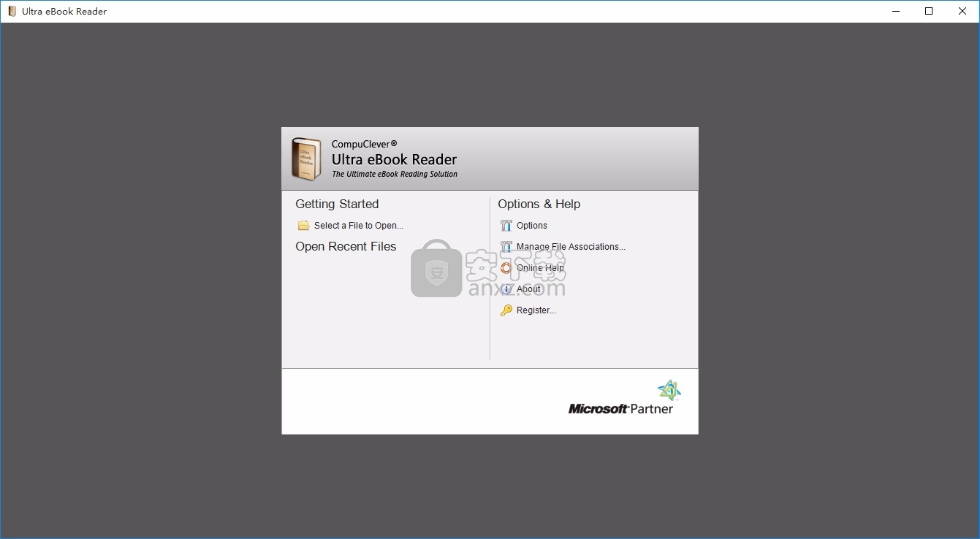Open the Online Help link
This screenshot has height=539, width=980.
[x=540, y=268]
